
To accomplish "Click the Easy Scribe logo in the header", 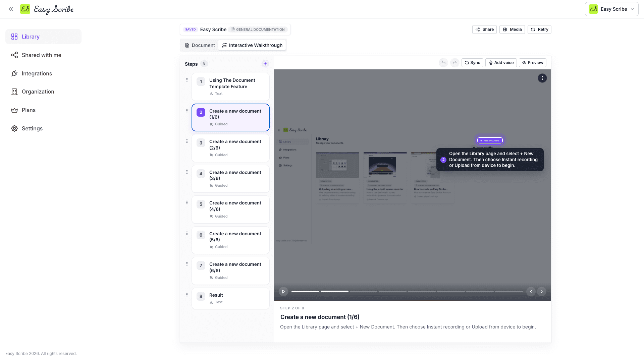I will pos(47,9).
